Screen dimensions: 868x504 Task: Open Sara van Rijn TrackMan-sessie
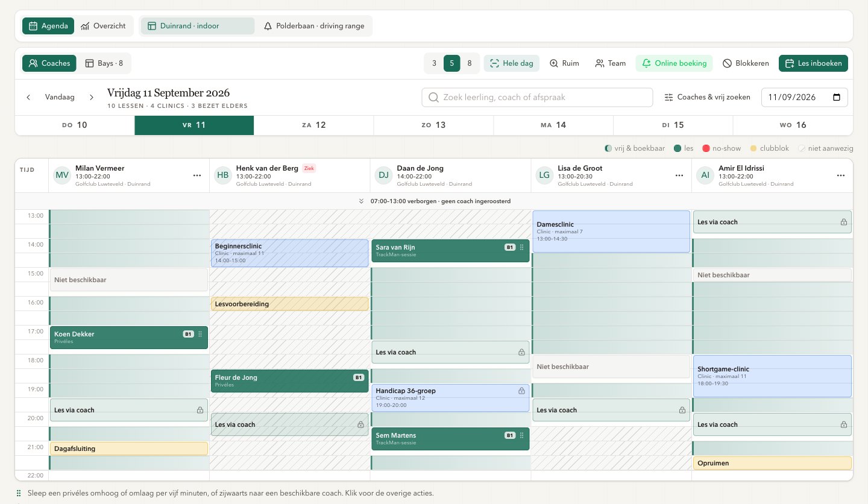coord(450,251)
